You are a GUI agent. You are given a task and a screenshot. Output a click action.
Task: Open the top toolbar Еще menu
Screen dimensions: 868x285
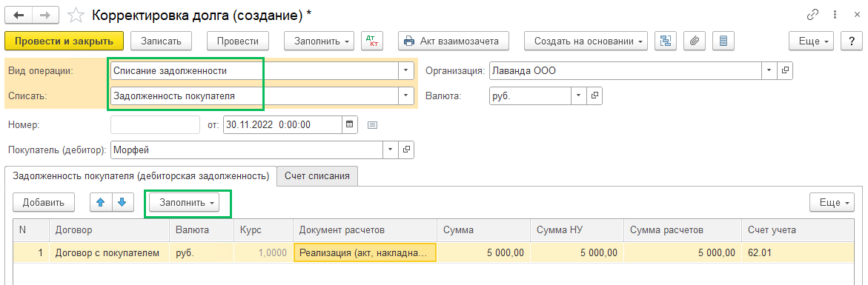point(811,41)
